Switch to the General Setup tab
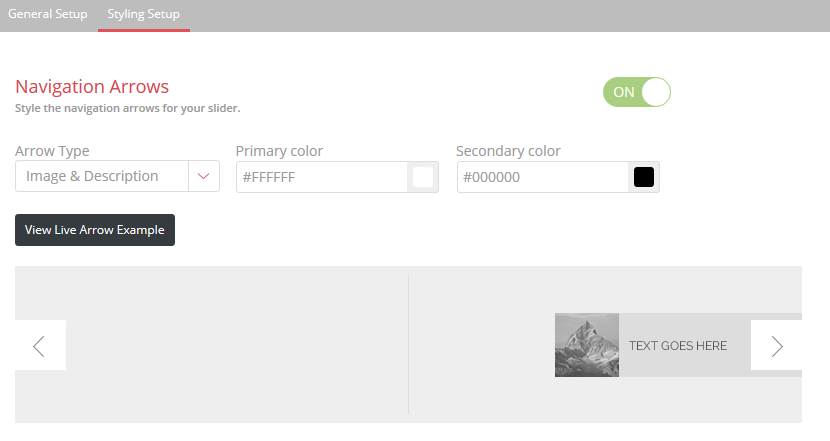 [x=48, y=14]
